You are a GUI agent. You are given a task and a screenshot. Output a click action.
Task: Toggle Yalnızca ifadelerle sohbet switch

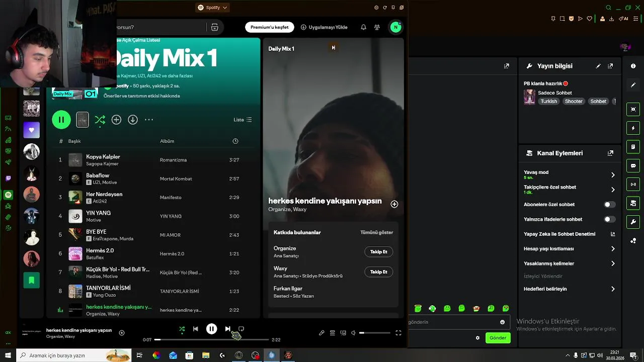[x=609, y=219]
